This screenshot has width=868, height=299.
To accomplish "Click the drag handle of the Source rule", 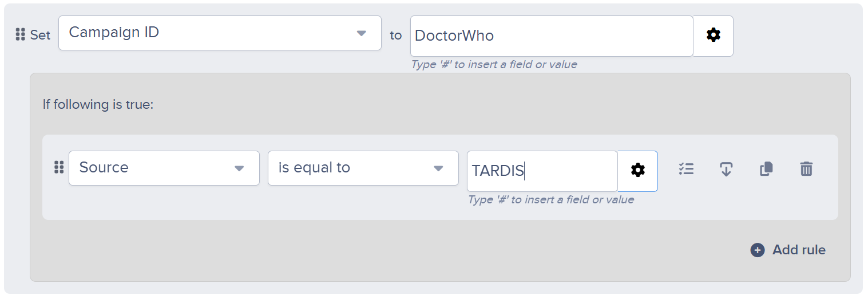I will tap(59, 167).
